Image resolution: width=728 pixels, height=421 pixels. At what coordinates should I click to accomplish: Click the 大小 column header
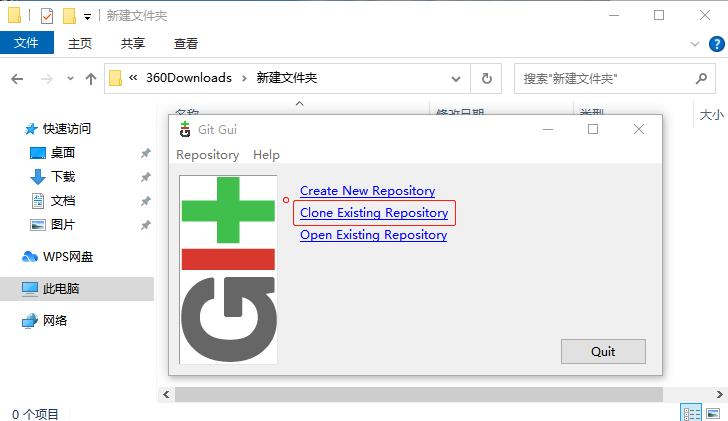(711, 115)
